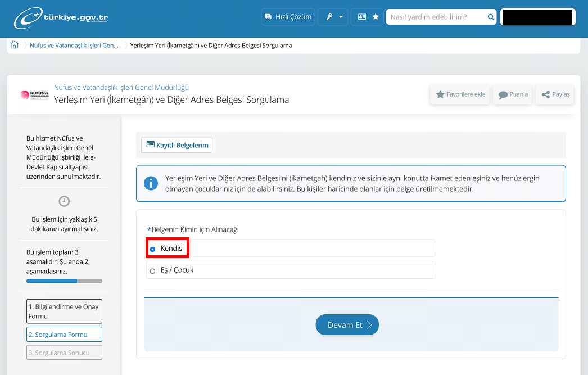Click the clock icon in sidebar
This screenshot has width=588, height=375.
click(x=64, y=201)
